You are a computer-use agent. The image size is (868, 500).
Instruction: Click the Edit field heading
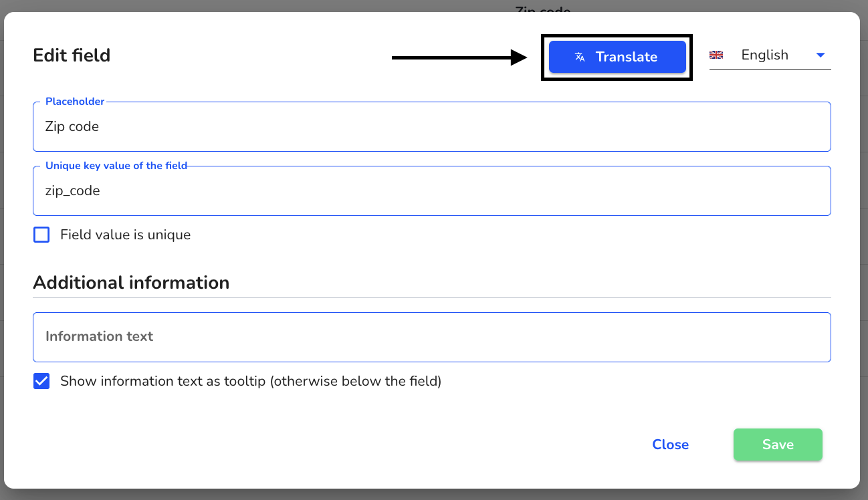click(72, 55)
